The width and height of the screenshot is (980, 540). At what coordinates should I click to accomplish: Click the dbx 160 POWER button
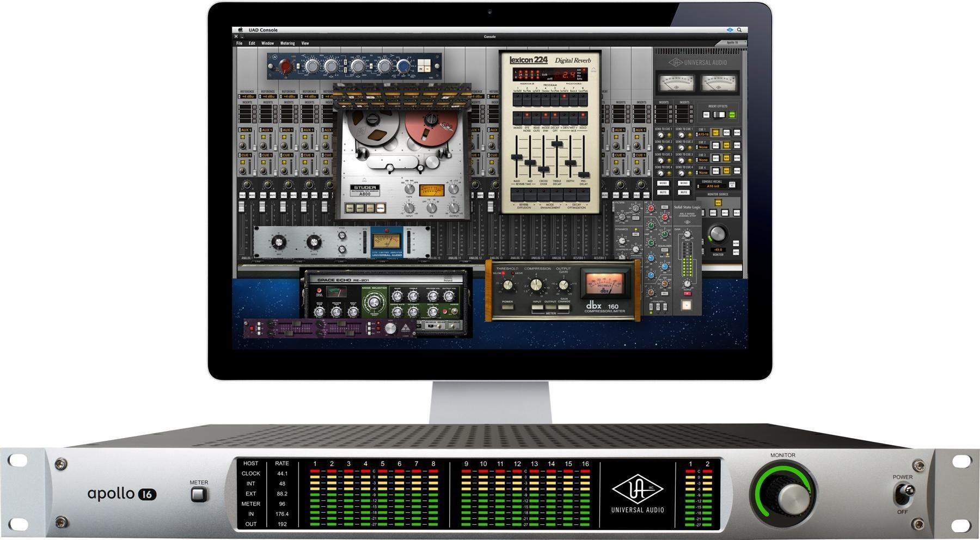coord(508,308)
